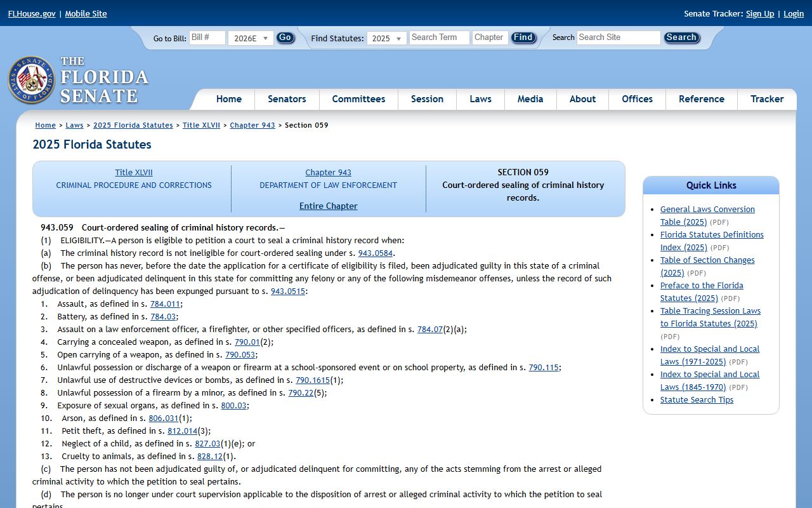Open the Mobile Site link
The image size is (812, 508).
pyautogui.click(x=86, y=13)
